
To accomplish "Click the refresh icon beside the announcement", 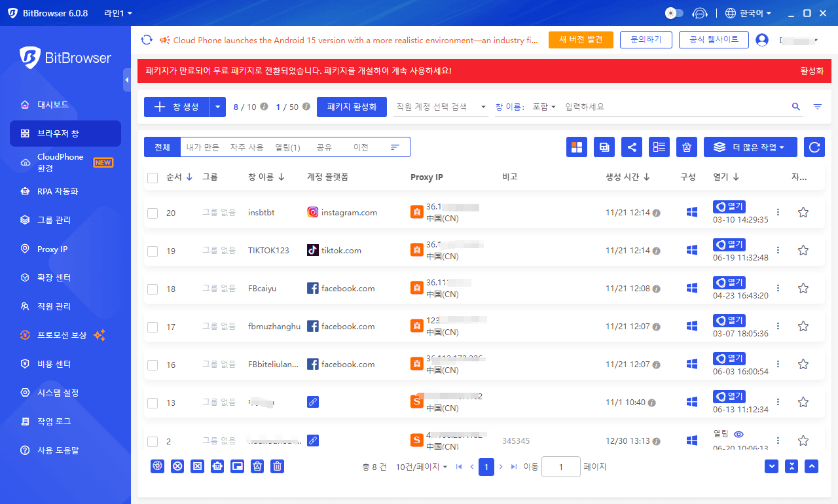I will click(147, 40).
